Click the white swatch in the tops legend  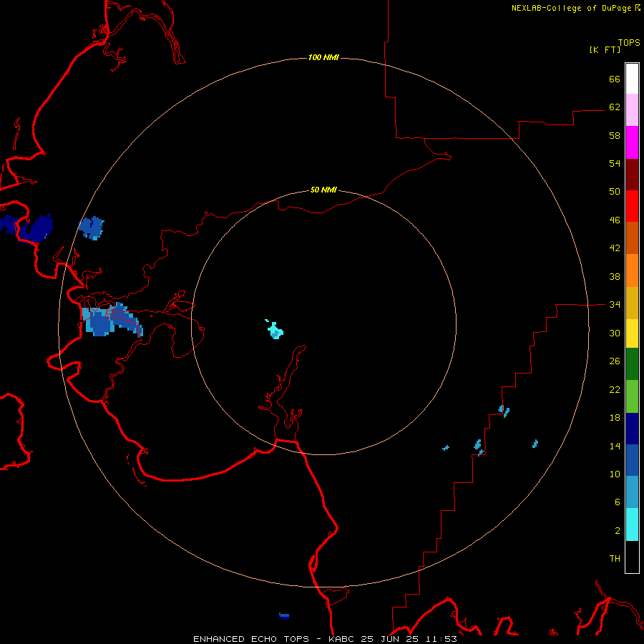pos(632,79)
